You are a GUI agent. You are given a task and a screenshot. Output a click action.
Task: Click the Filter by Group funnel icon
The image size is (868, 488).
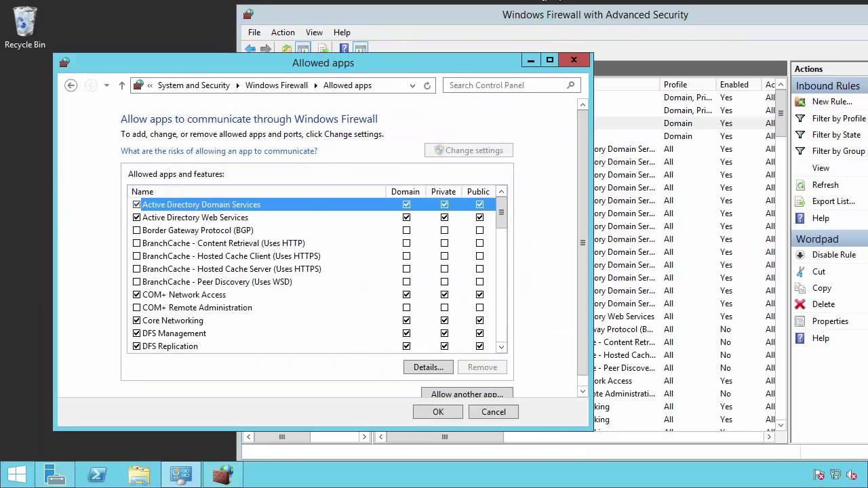coord(800,151)
